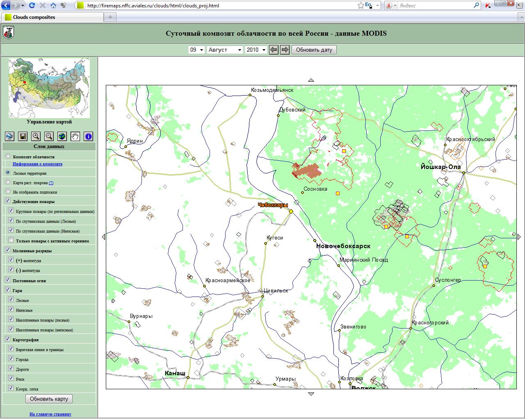Click the sharing icon next to home
Screen dimensions: 525x420
click(x=63, y=5)
